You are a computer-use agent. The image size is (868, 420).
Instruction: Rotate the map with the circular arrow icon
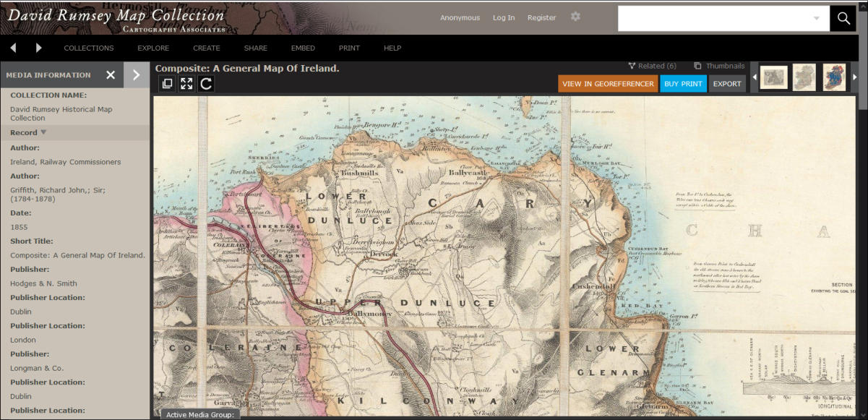coord(206,84)
